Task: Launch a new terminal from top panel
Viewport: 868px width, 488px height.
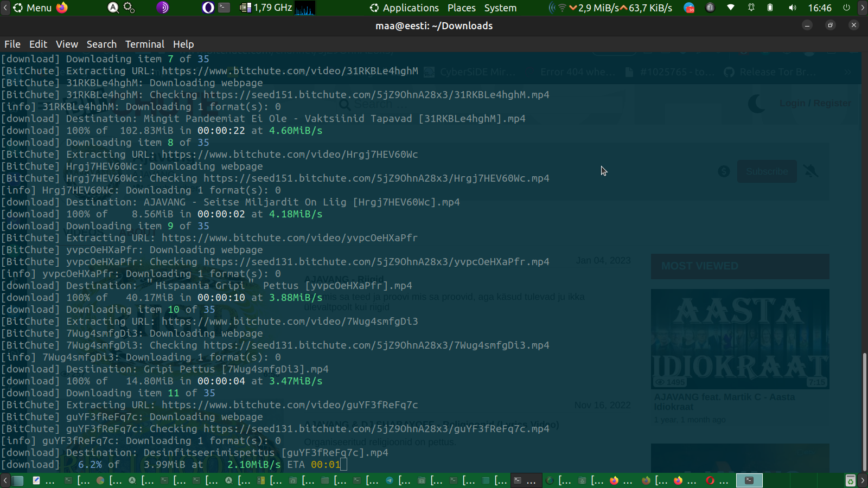Action: [x=224, y=8]
